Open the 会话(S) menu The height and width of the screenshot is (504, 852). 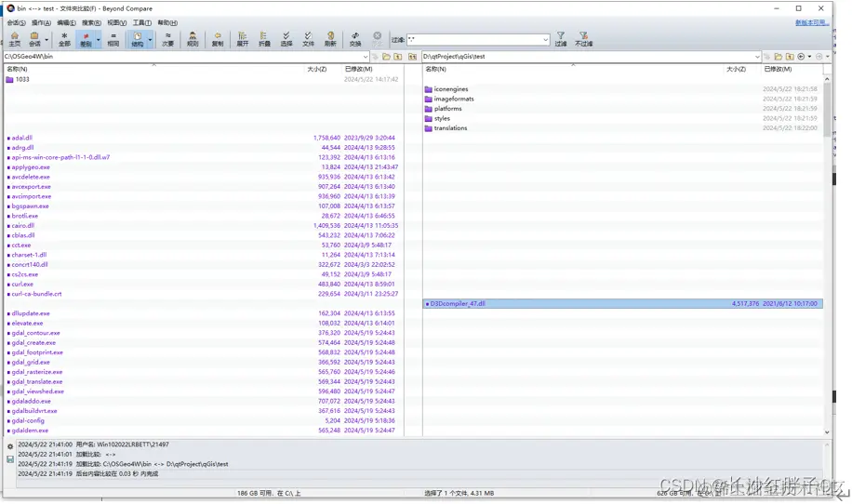click(16, 23)
